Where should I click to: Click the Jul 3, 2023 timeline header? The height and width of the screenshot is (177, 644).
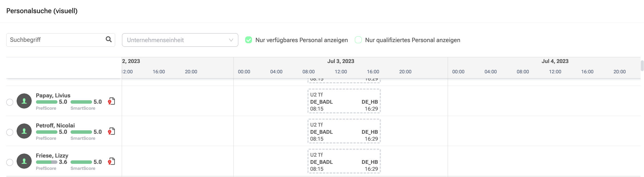[341, 61]
